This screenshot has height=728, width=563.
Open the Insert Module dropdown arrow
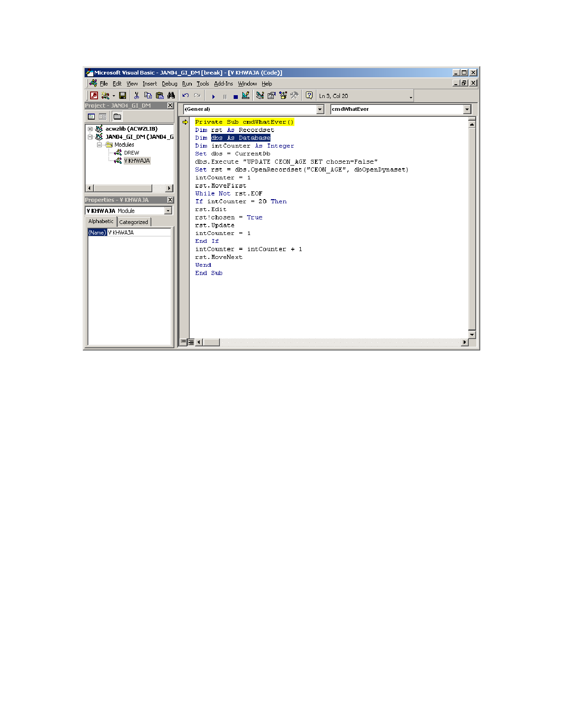[114, 96]
